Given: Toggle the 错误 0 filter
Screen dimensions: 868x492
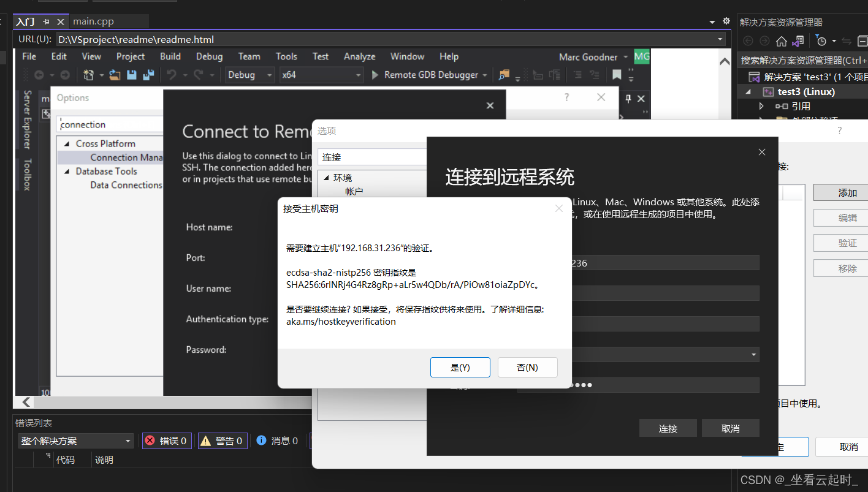Looking at the screenshot, I should click(166, 441).
